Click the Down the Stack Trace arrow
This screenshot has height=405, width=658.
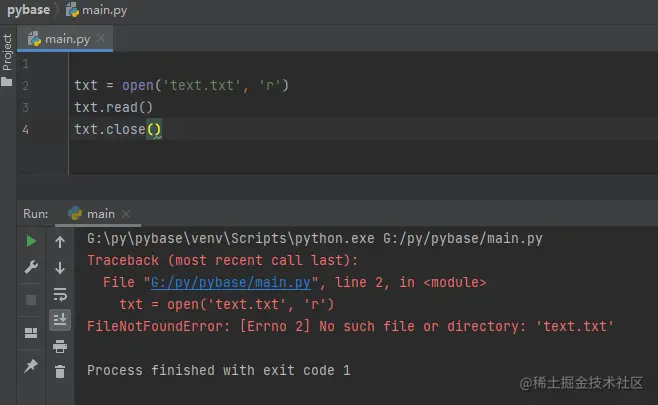[x=60, y=268]
